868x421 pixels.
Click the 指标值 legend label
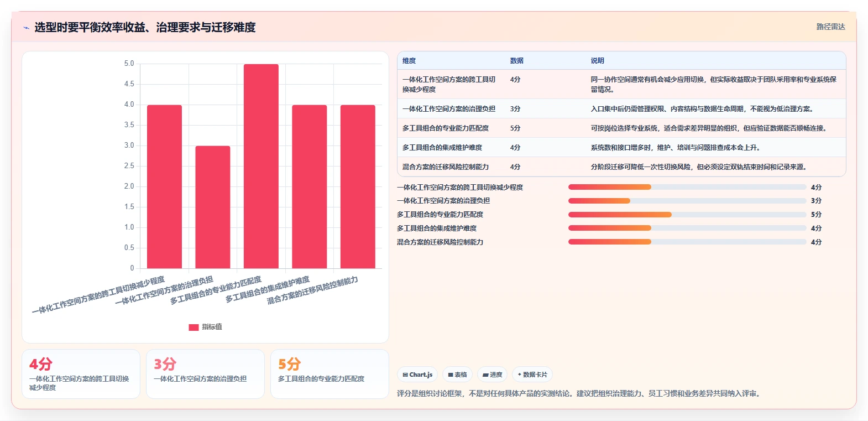(212, 327)
